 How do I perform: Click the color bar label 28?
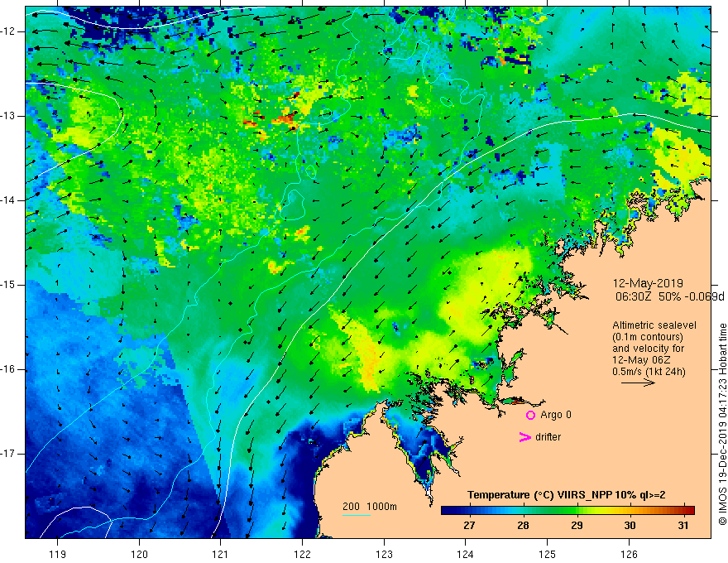click(523, 526)
